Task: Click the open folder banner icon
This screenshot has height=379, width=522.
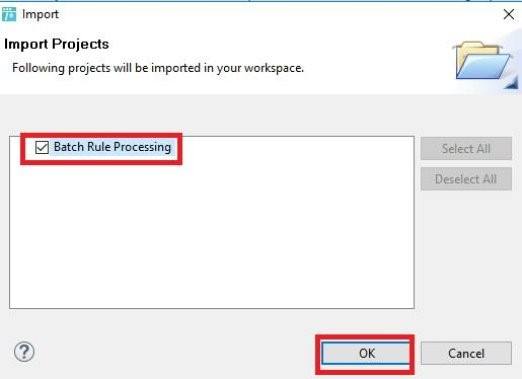Action: [x=484, y=60]
